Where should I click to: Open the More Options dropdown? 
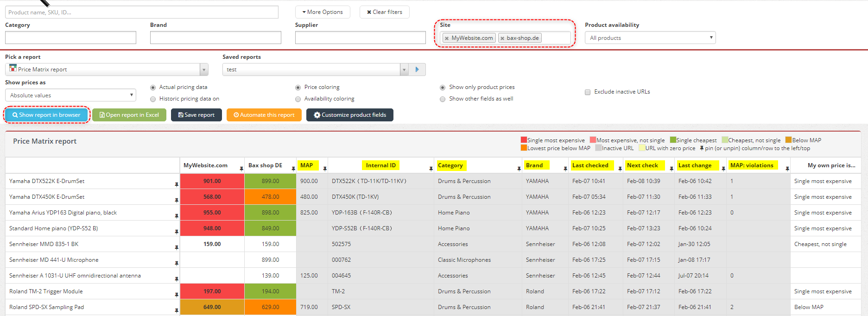pos(323,12)
